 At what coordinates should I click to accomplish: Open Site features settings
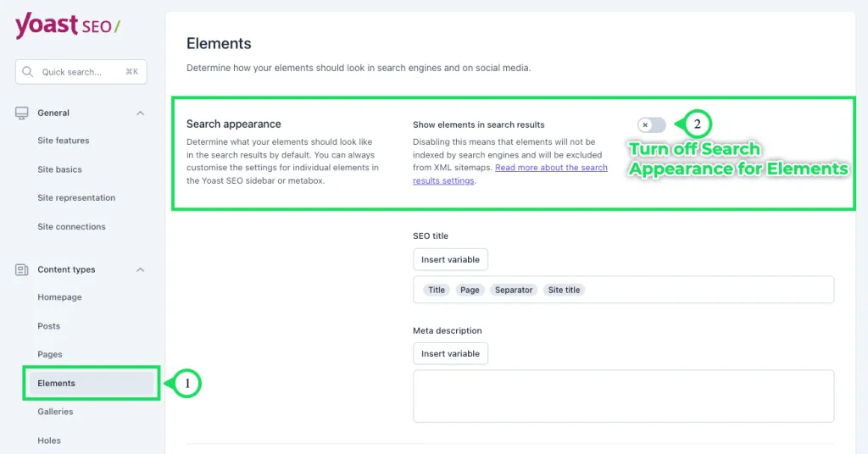[63, 141]
